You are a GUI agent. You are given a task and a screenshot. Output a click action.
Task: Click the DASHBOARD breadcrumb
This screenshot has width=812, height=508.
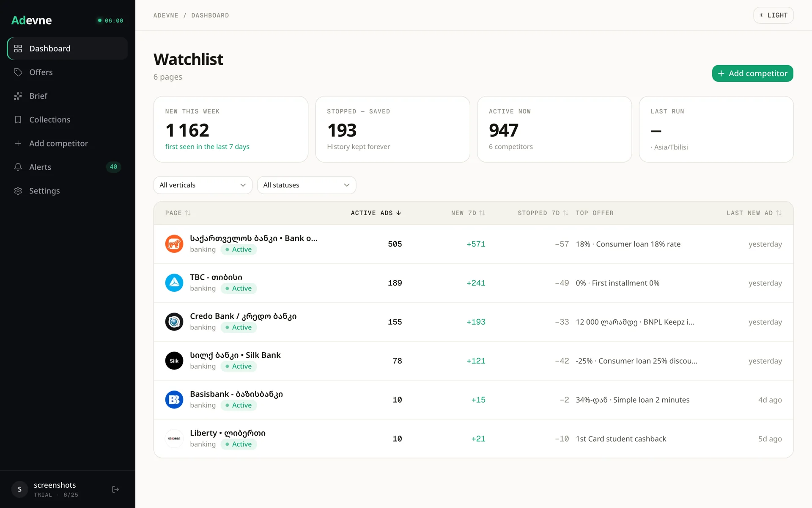(x=210, y=16)
